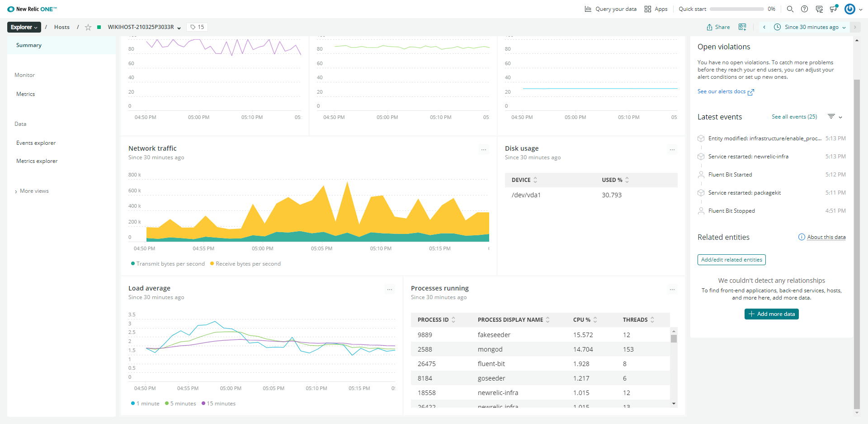Toggle the 1 minute legend series
The image size is (868, 424).
coord(145,404)
